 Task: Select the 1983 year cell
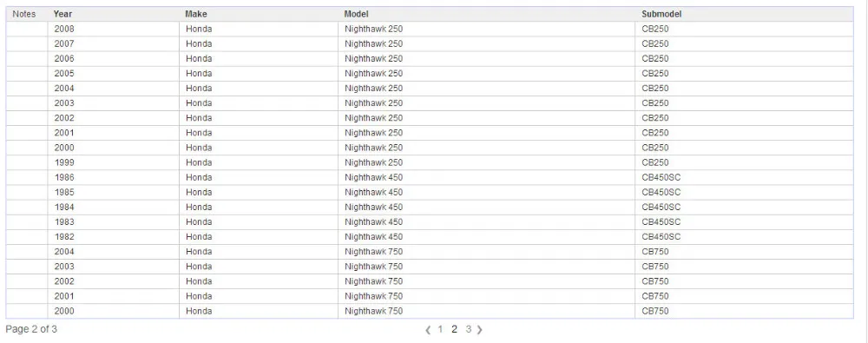coord(64,222)
